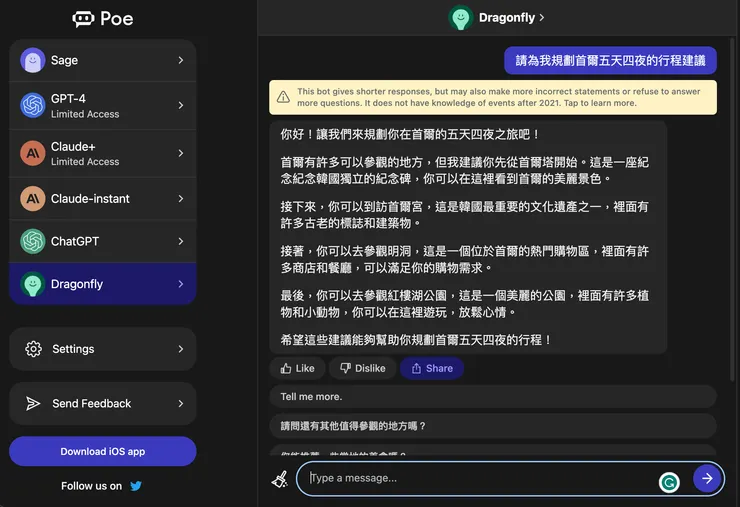Choose the 'Tell me more.' suggestion
Viewport: 740px width, 507px height.
pos(493,397)
